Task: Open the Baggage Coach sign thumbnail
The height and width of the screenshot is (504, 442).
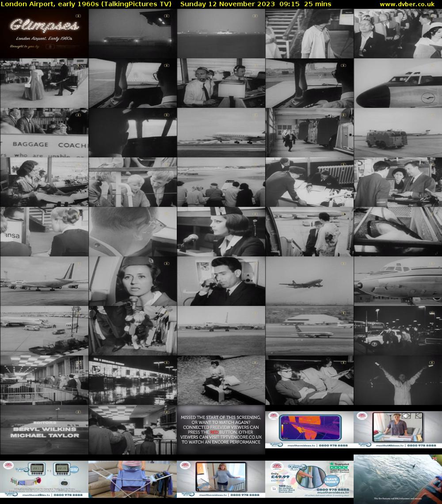Action: pos(44,133)
